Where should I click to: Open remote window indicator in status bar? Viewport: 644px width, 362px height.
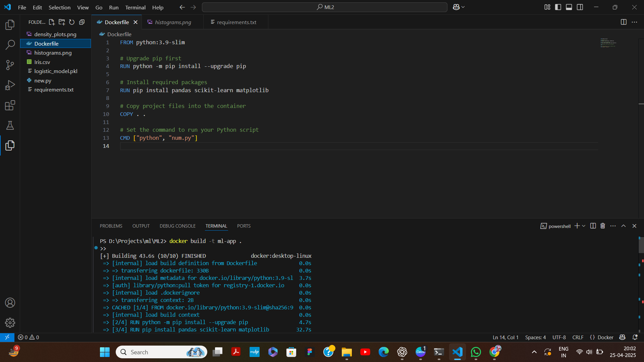click(x=7, y=337)
